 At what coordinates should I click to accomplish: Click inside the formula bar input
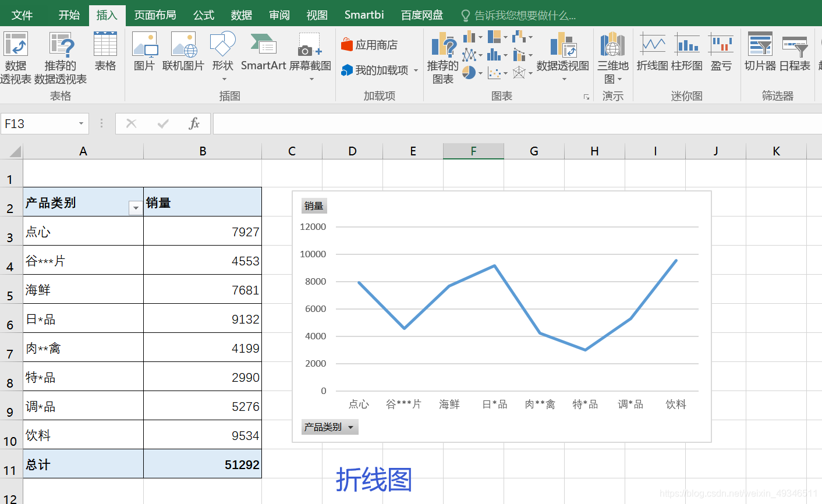pyautogui.click(x=517, y=123)
